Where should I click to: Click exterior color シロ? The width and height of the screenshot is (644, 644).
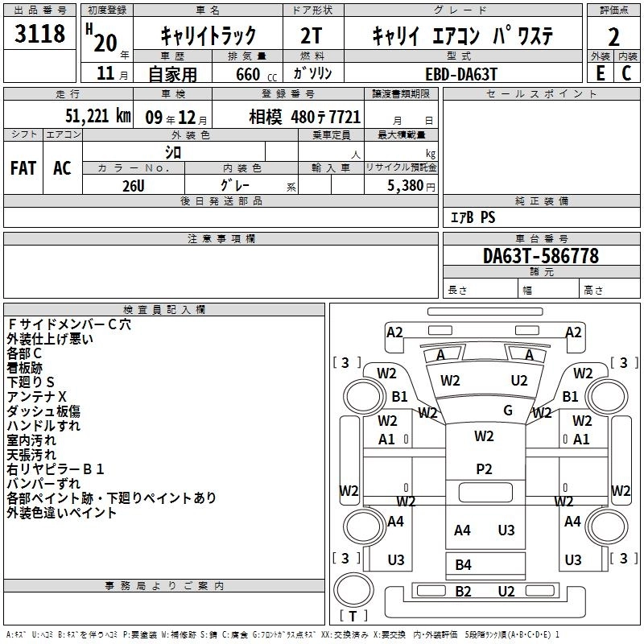pos(173,153)
